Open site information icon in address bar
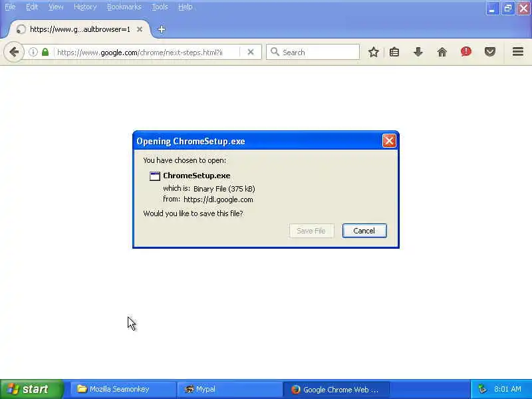Viewport: 532px width, 399px height. (x=33, y=52)
